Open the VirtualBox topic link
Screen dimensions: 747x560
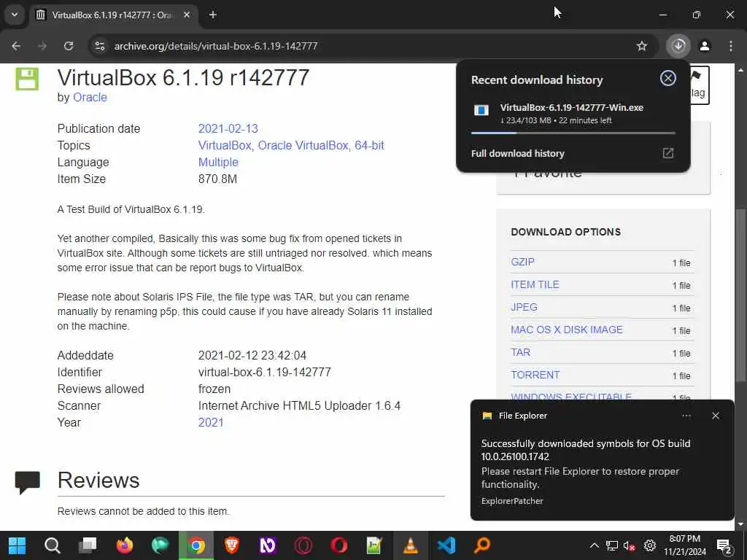225,145
